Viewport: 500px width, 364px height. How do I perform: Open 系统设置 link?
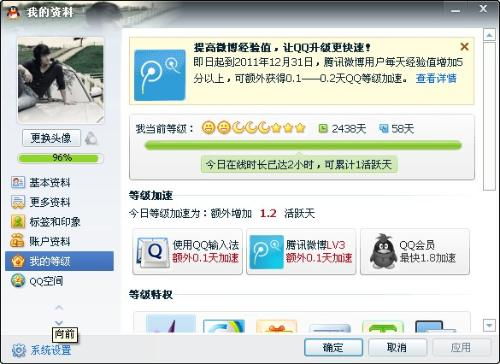(51, 350)
